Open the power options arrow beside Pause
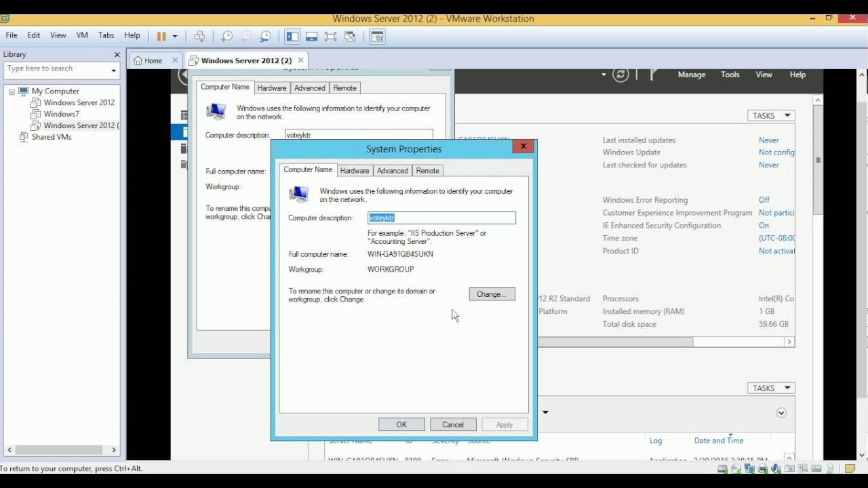The width and height of the screenshot is (868, 488). pyautogui.click(x=174, y=36)
